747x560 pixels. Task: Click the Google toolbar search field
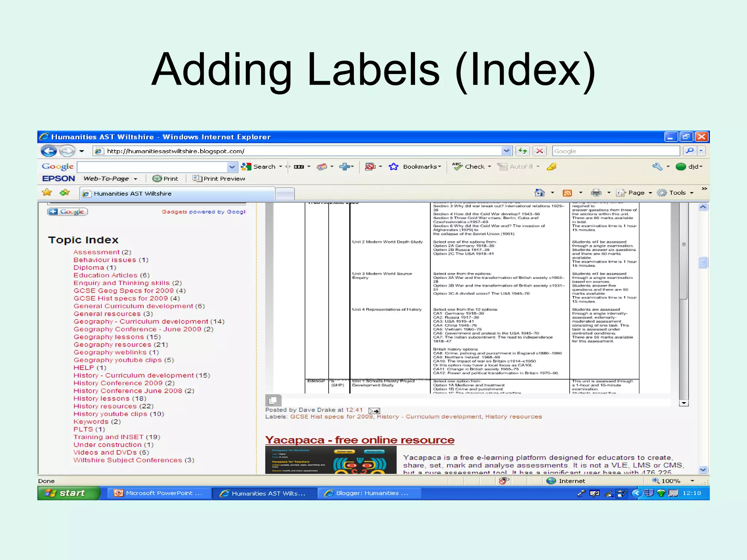click(152, 167)
